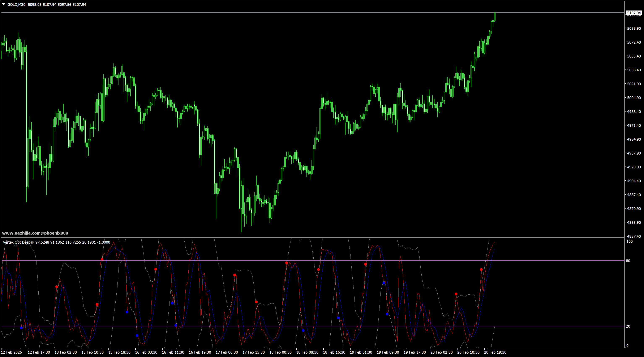Screen dimensions: 644x357
Task: Click the 4954.90 price axis label
Action: pyautogui.click(x=634, y=139)
